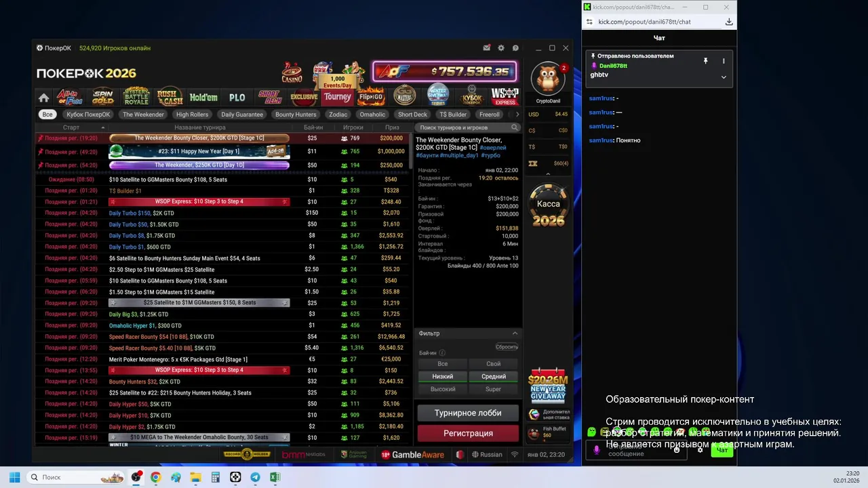Click the Регистрация button
This screenshot has height=488, width=868.
pos(468,433)
